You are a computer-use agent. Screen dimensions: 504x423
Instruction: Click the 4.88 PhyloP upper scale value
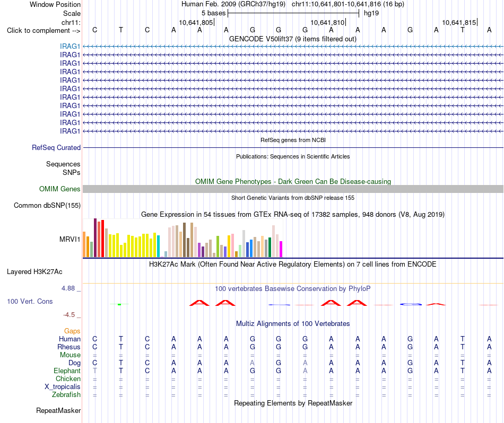coord(68,288)
